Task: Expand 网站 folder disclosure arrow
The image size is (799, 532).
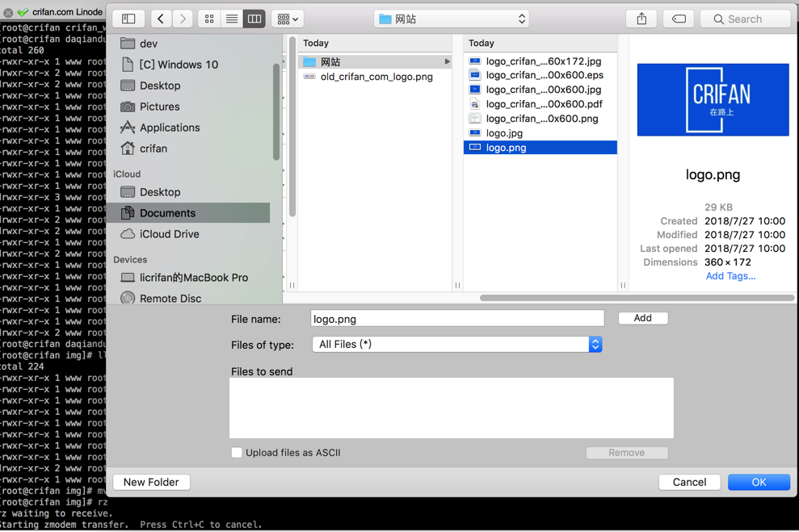Action: point(447,61)
